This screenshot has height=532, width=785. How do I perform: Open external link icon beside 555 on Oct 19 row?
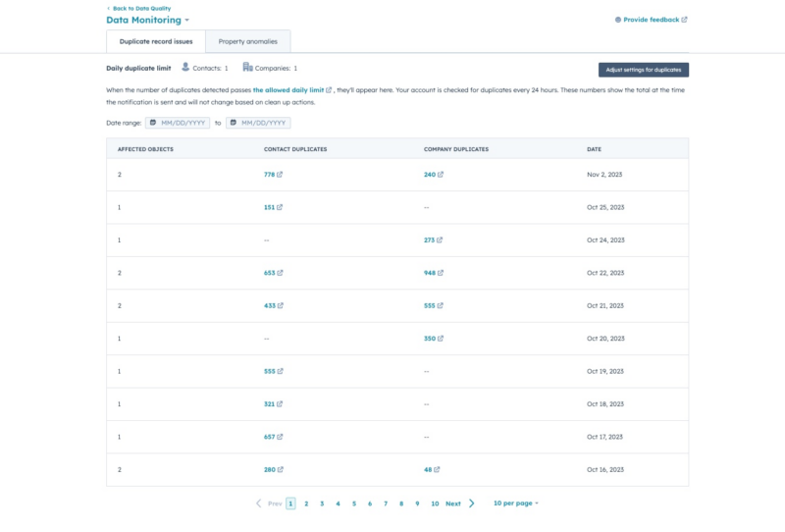pos(281,371)
